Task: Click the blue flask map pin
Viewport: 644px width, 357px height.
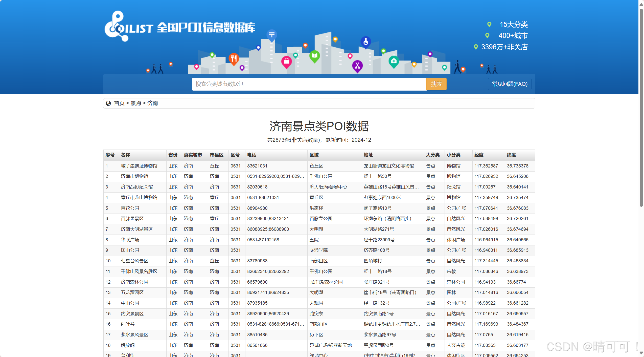Action: click(x=365, y=42)
